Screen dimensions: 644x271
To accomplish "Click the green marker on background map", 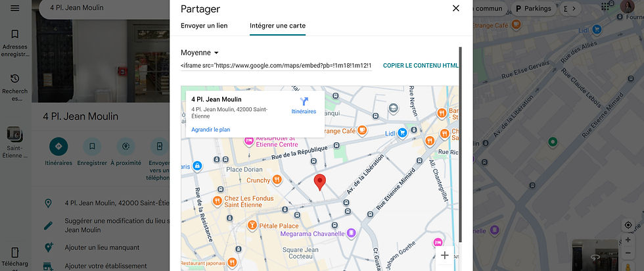I will [553, 142].
